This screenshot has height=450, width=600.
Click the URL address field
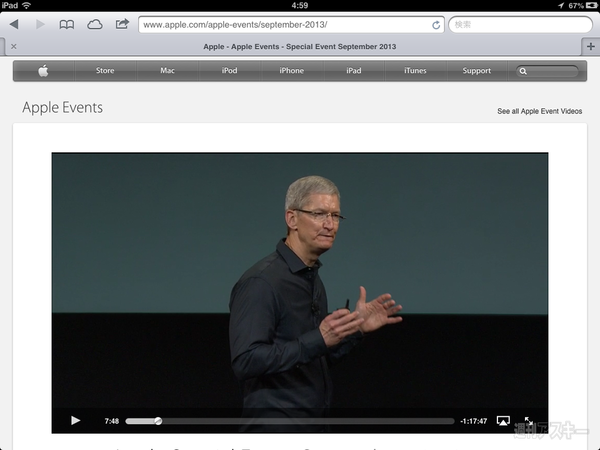pyautogui.click(x=291, y=25)
